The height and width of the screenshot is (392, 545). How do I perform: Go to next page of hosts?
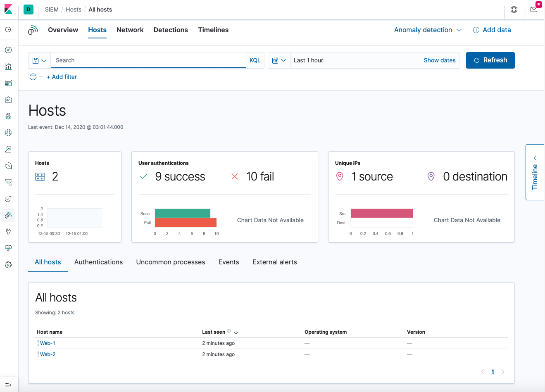click(503, 372)
